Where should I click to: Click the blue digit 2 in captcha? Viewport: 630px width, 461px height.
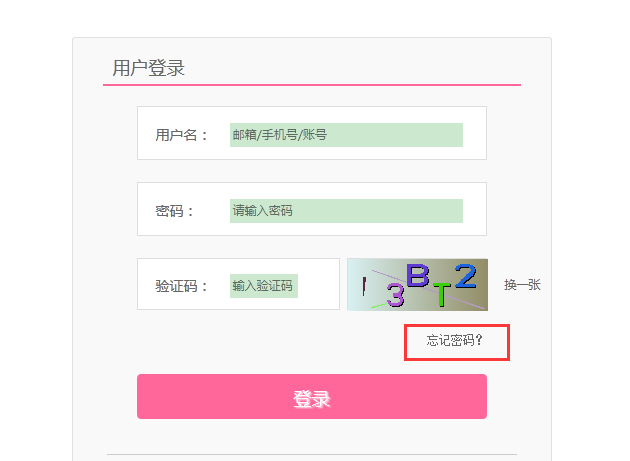(x=465, y=276)
